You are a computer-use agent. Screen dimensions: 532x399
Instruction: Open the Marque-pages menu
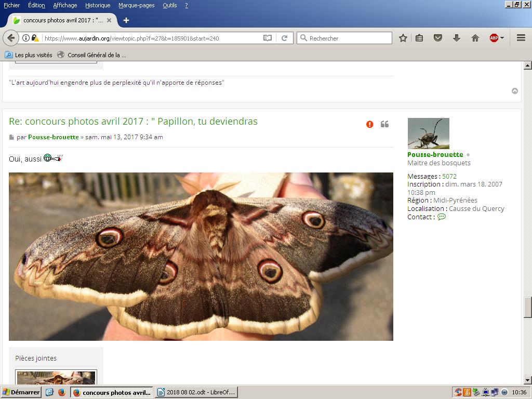(x=136, y=5)
